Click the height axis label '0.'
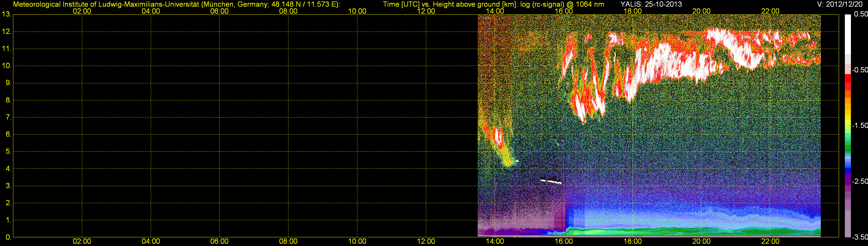868x246 pixels. tap(8, 237)
